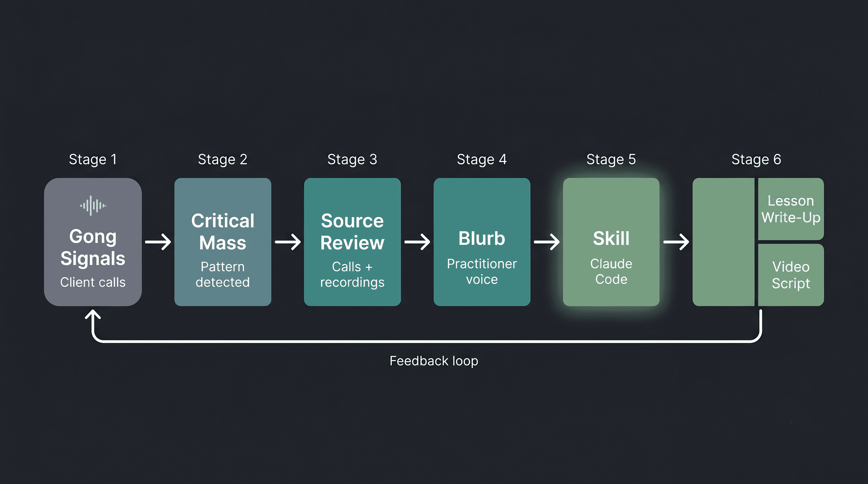868x484 pixels.
Task: Open the Video Script output box
Action: (x=791, y=275)
